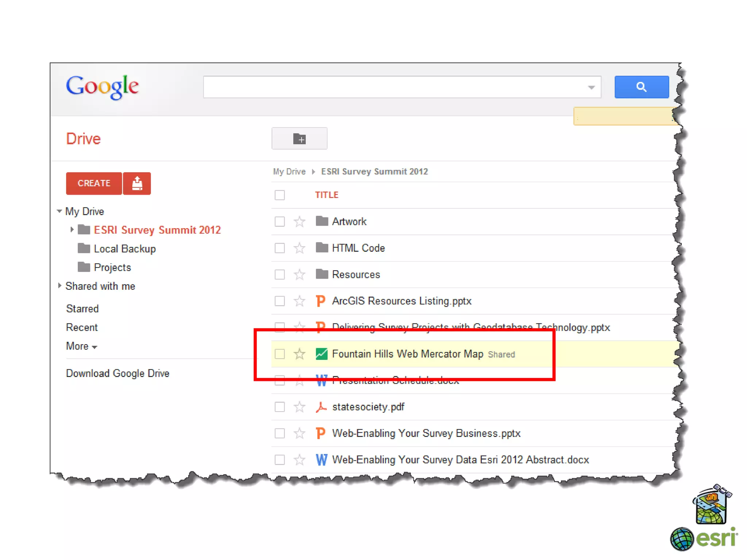Click the Google logo
This screenshot has height=560, width=747.
pos(102,87)
